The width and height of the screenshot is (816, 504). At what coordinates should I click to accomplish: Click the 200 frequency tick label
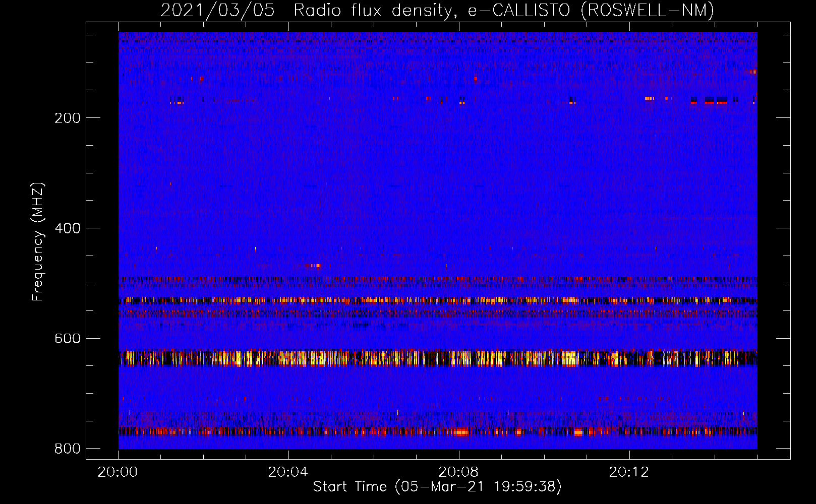pyautogui.click(x=68, y=118)
